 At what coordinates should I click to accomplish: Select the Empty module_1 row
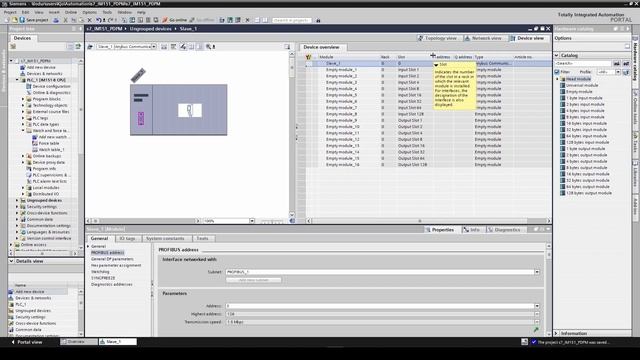(428, 70)
